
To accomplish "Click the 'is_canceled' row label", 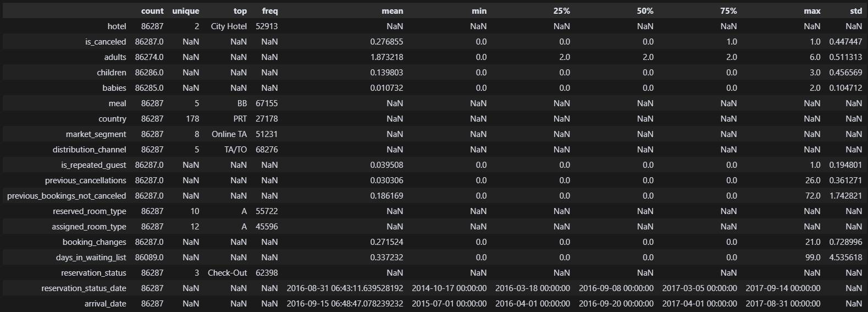I will (x=106, y=42).
